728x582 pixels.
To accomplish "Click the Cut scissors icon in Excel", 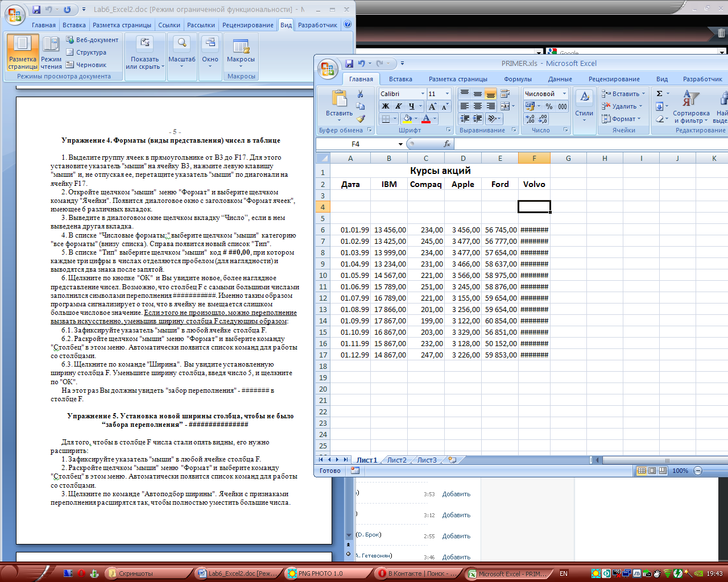I will [360, 93].
